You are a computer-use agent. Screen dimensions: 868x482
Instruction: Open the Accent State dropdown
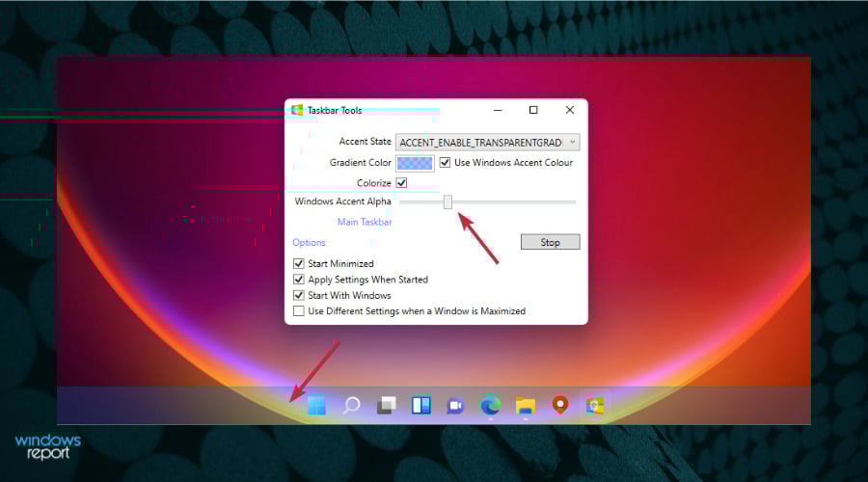[x=488, y=143]
